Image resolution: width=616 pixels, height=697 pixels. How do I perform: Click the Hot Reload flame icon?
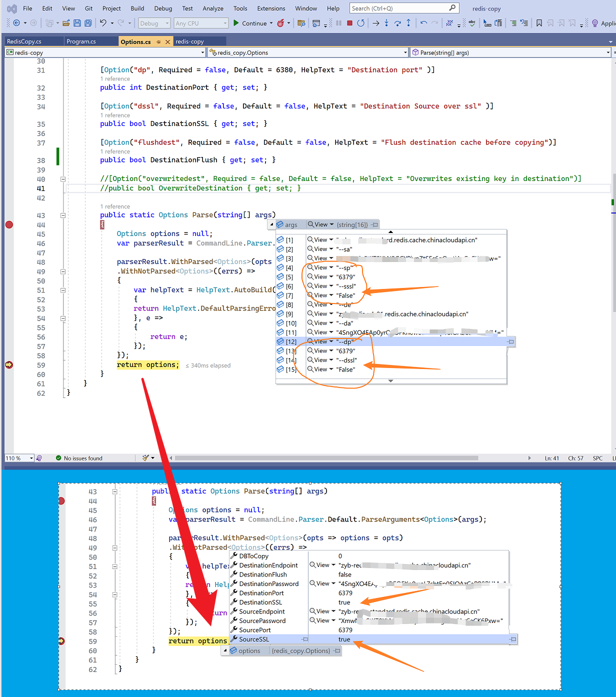point(281,23)
